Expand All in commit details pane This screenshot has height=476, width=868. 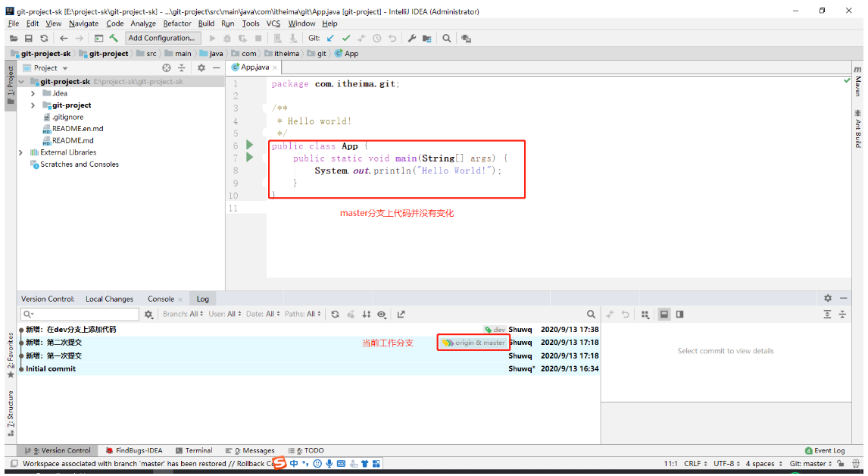pyautogui.click(x=827, y=315)
